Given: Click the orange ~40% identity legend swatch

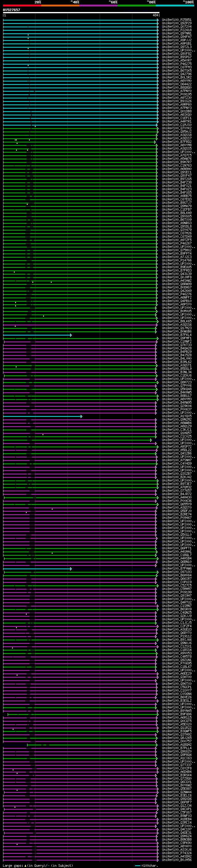Looking at the screenshot, I should point(60,6).
